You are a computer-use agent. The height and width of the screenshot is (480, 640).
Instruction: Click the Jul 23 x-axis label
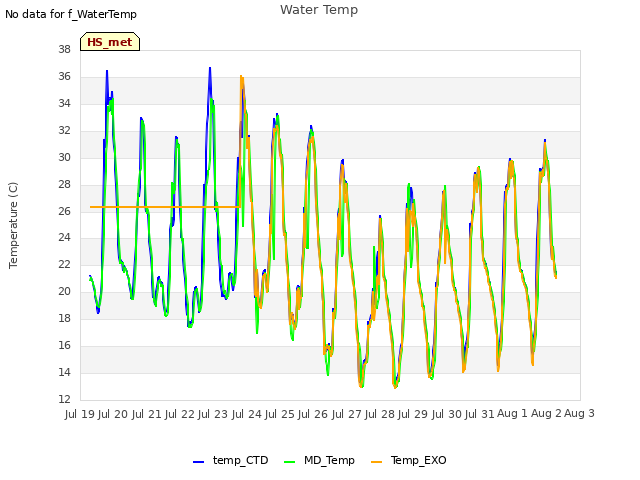pos(213,414)
